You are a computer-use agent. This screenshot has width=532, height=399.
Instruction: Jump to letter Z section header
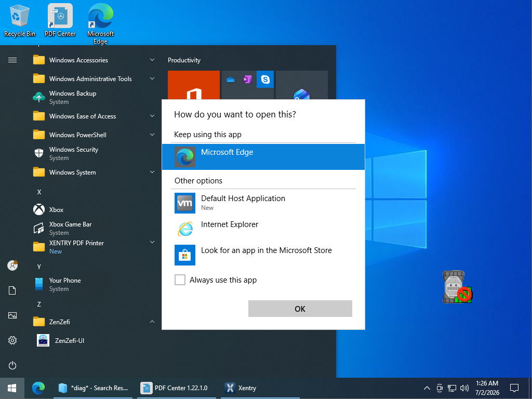tap(39, 304)
